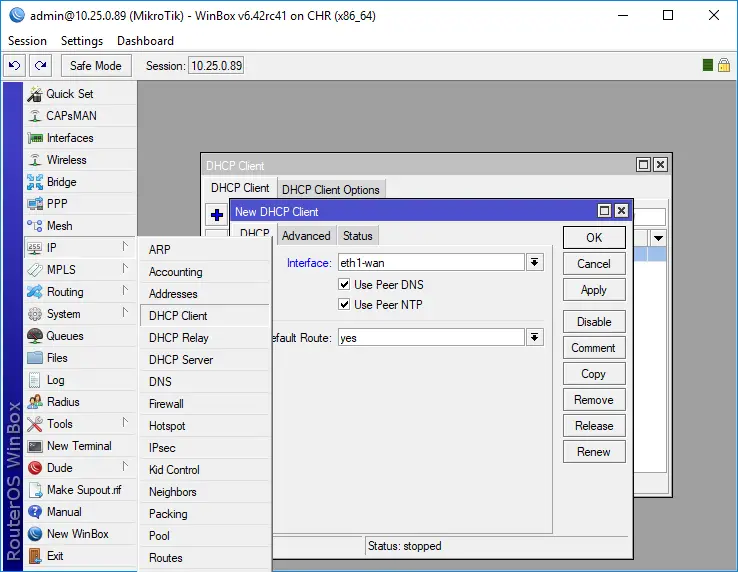Toggle the Use Peer NTP checkbox

(x=344, y=305)
